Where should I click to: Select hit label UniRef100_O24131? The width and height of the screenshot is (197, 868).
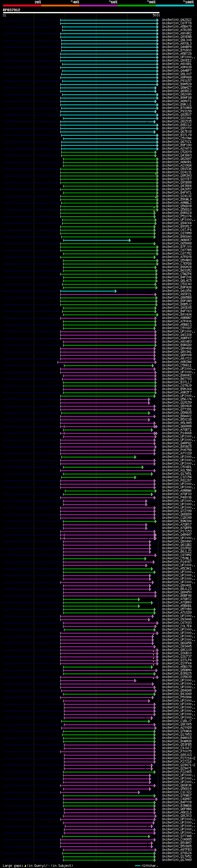176,172
